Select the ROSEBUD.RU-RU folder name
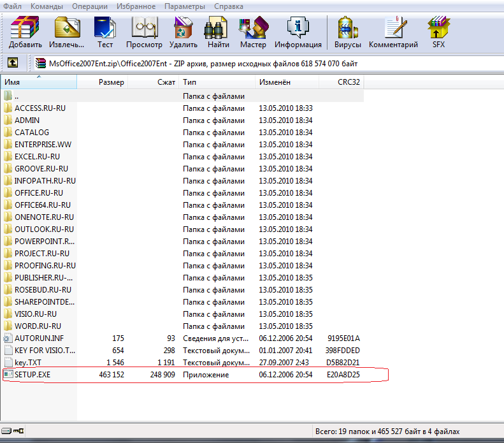Viewport: 504px width, 443px height. point(43,290)
